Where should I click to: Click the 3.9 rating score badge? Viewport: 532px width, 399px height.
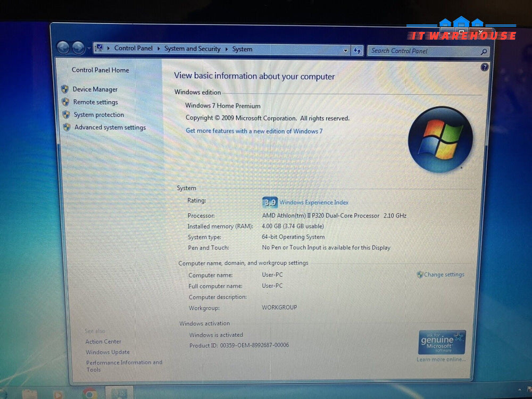point(270,203)
